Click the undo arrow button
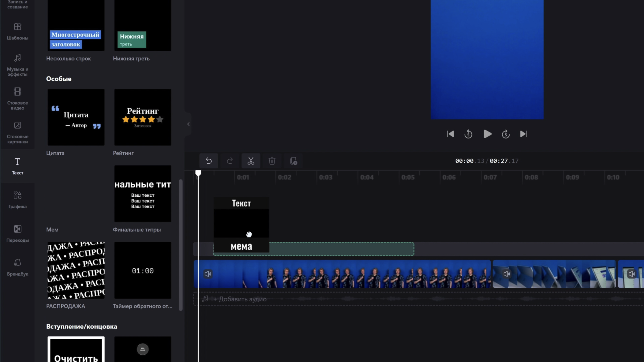 (x=209, y=161)
